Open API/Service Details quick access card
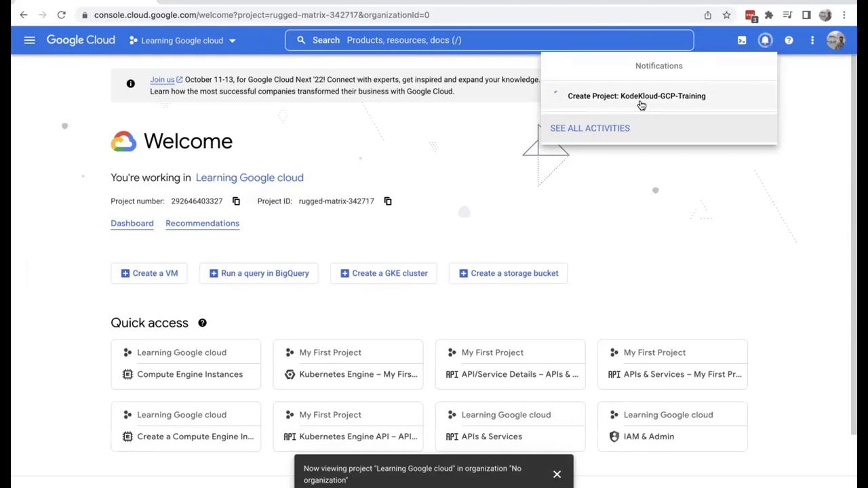Screen dimensions: 868x488 [x=510, y=364]
